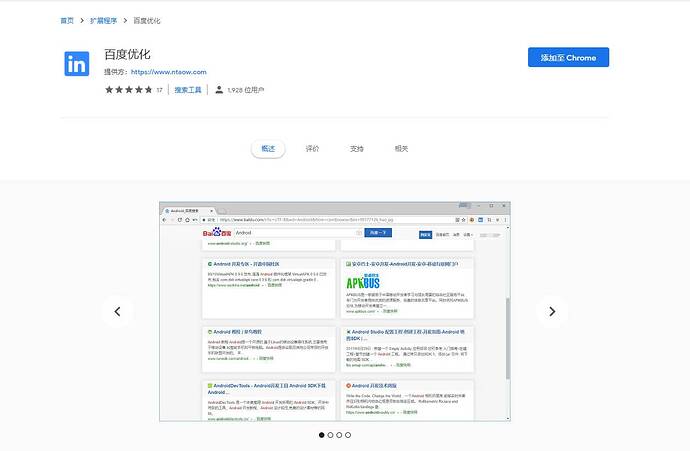This screenshot has width=690, height=451.
Task: Select the first carousel dot
Action: pos(322,435)
